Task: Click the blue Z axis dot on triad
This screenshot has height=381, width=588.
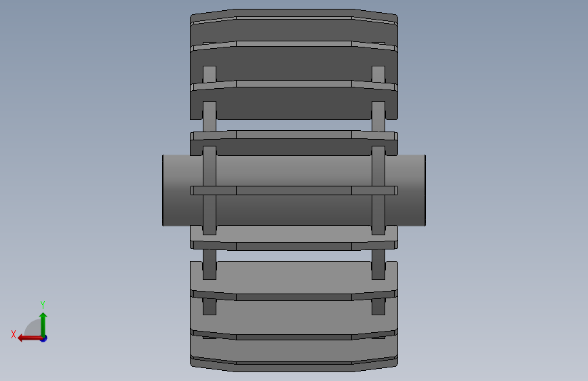Action: [x=44, y=338]
